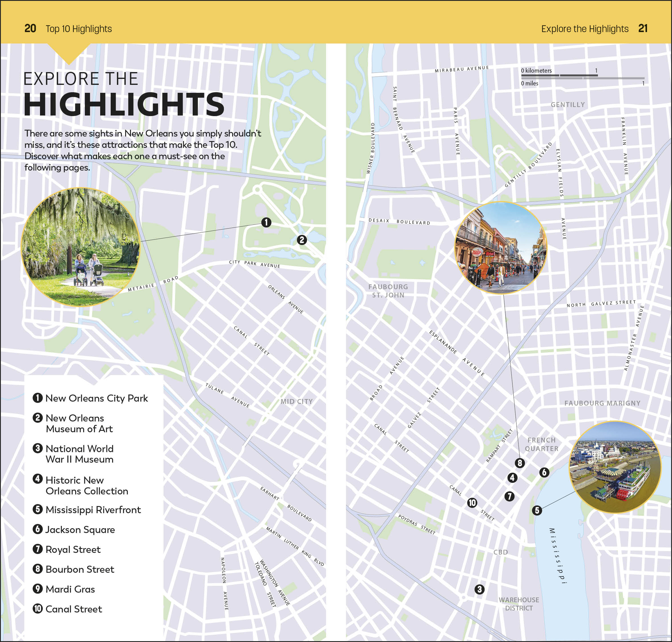The height and width of the screenshot is (642, 672).
Task: Click map marker 4 in French Quarter
Action: 512,478
